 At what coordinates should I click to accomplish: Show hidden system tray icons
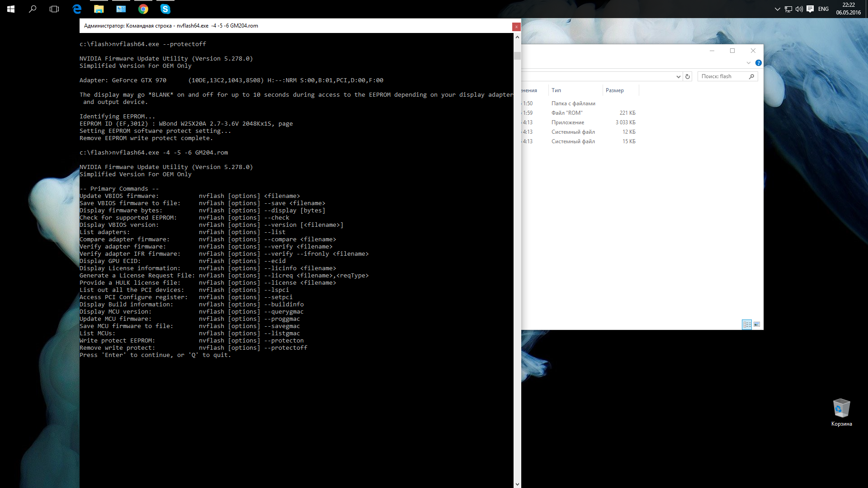pos(777,9)
